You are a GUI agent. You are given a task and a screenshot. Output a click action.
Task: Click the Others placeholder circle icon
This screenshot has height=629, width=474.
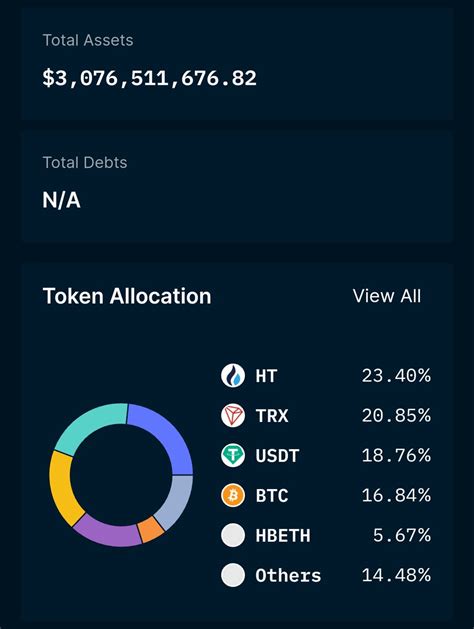(233, 575)
